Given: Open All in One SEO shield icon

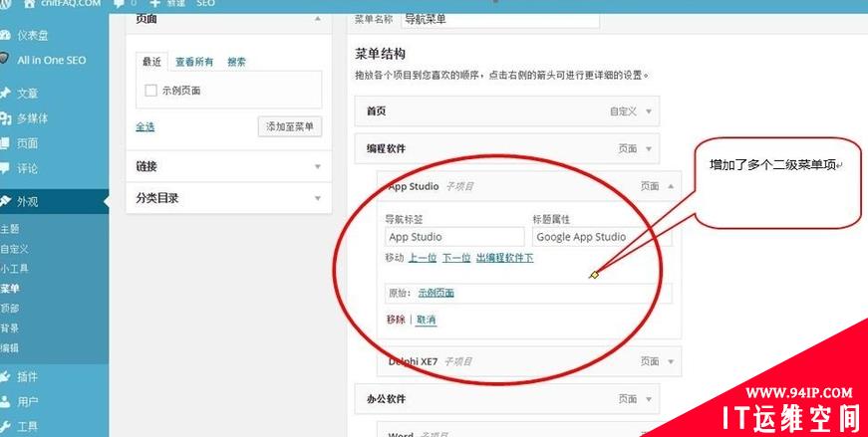Looking at the screenshot, I should 4,59.
